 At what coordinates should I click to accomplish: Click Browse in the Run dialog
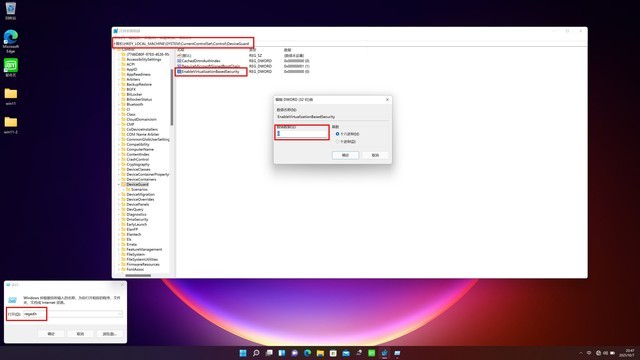click(109, 333)
